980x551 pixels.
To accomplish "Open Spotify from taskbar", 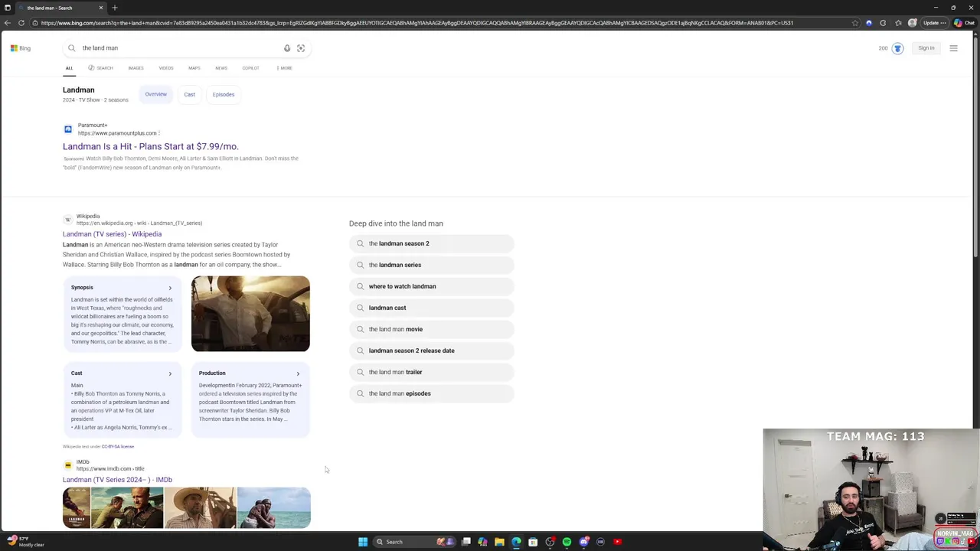I will point(567,542).
